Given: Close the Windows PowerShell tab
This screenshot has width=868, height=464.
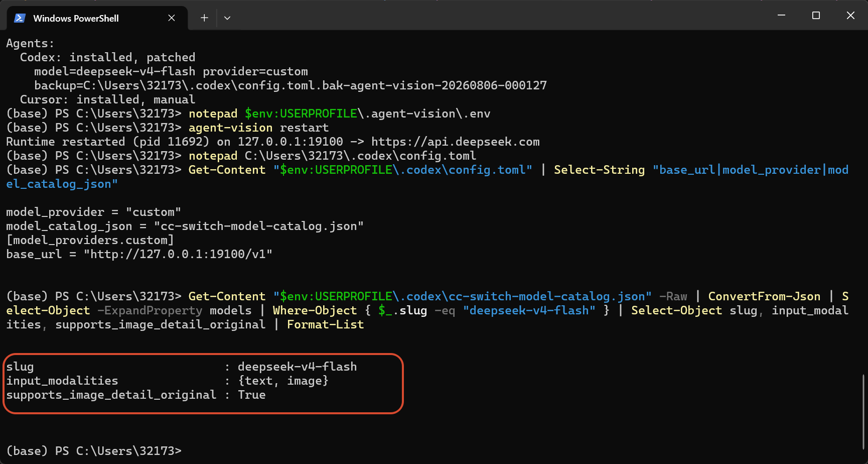Looking at the screenshot, I should pyautogui.click(x=172, y=18).
